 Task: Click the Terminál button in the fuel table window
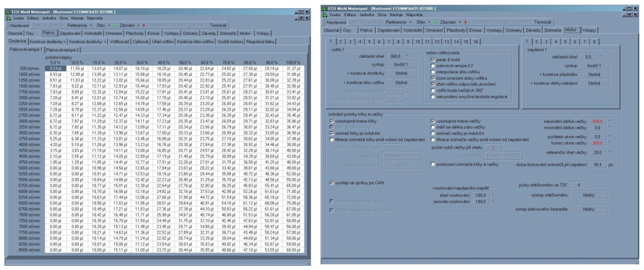pyautogui.click(x=218, y=26)
